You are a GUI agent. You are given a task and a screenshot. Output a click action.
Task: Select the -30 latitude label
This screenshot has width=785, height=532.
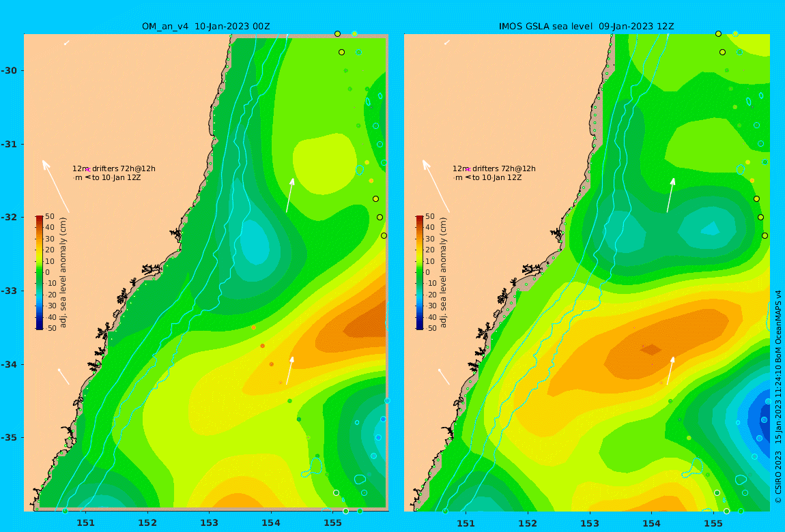click(9, 70)
